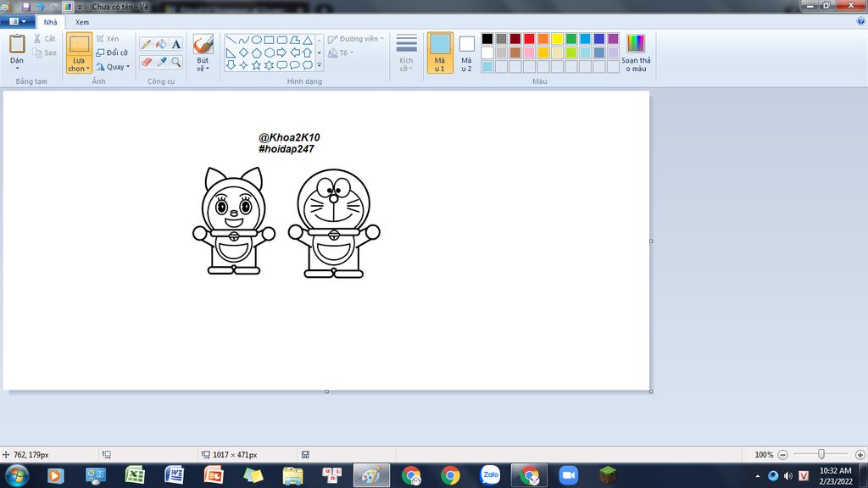Click the zoom out minus button
The image size is (868, 488).
(782, 455)
